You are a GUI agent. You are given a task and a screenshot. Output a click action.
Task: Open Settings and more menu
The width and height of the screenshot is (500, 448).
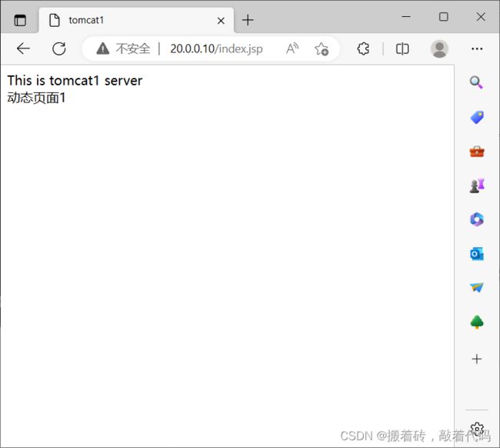(x=477, y=48)
